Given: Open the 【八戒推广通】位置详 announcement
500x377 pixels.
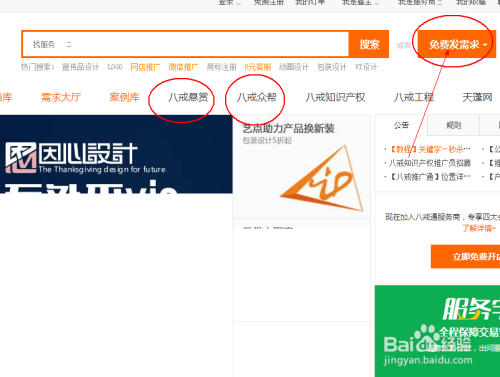Looking at the screenshot, I should pos(430,177).
